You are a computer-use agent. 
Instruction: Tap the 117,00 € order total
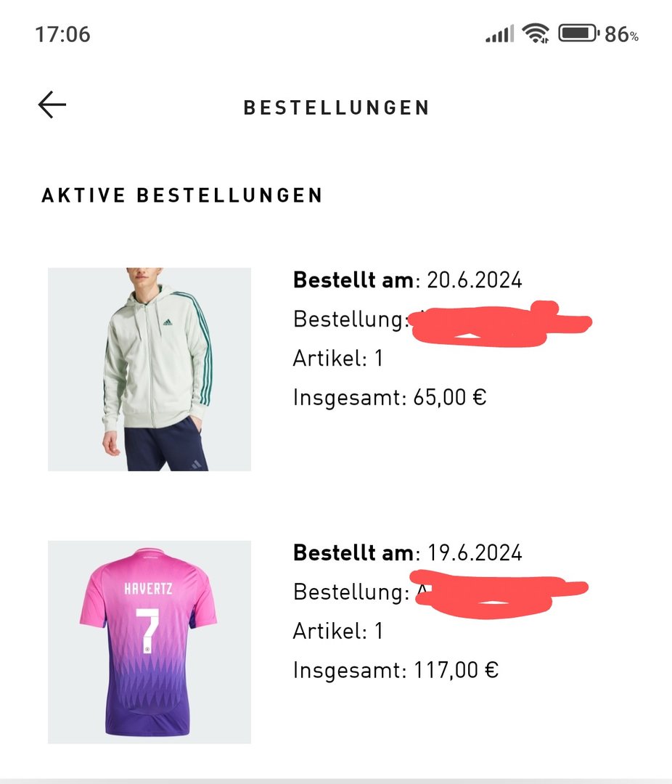[456, 670]
